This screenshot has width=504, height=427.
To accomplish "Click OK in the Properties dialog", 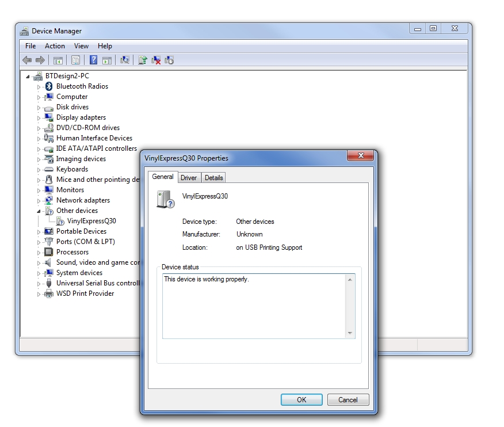I will click(x=301, y=400).
